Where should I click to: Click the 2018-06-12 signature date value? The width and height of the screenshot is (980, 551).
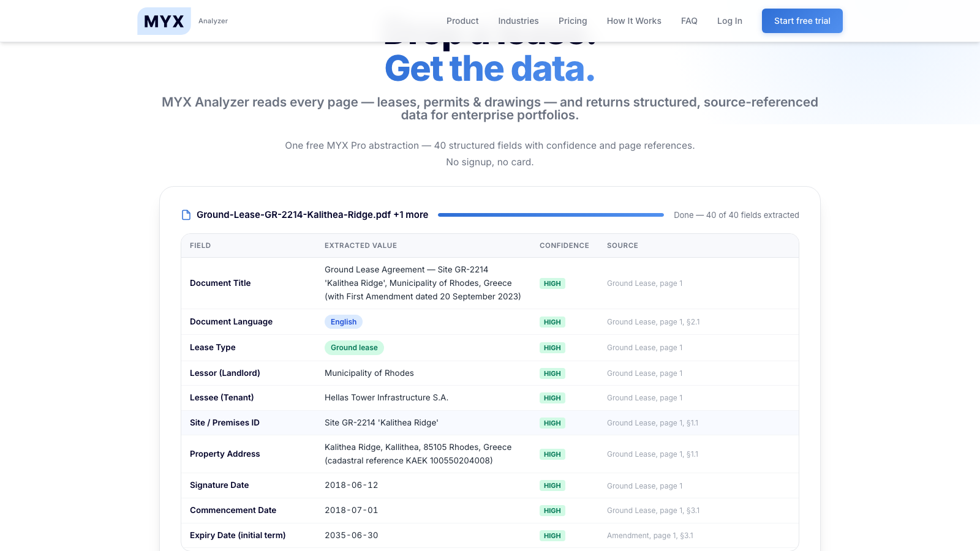[352, 485]
